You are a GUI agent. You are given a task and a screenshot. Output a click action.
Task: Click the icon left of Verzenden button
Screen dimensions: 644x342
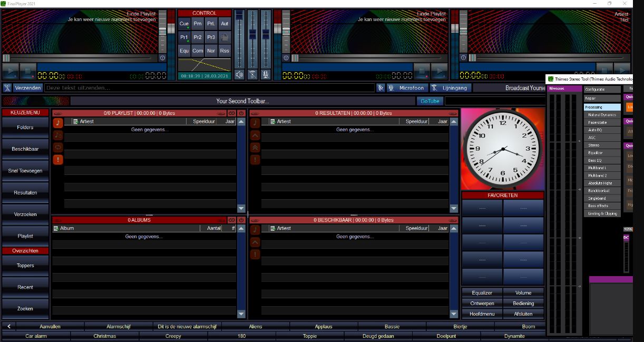pos(7,88)
